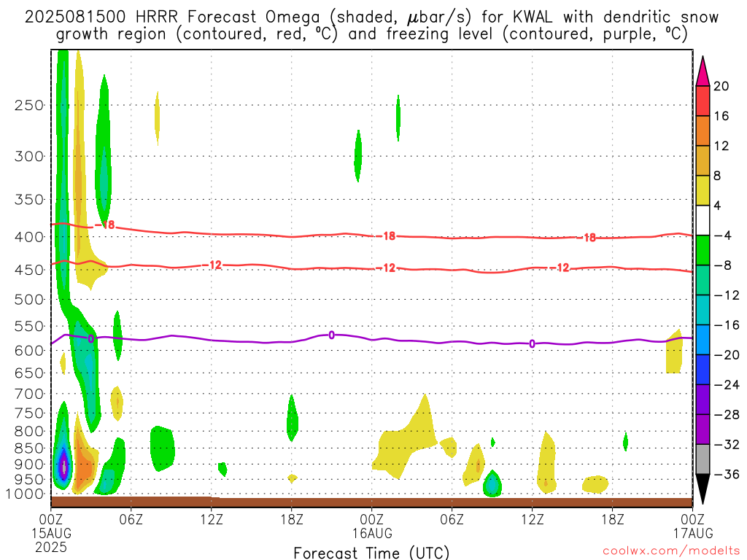Click the magenta-purple -32-to--28 colorbar segment
This screenshot has height=560, width=747.
point(703,430)
